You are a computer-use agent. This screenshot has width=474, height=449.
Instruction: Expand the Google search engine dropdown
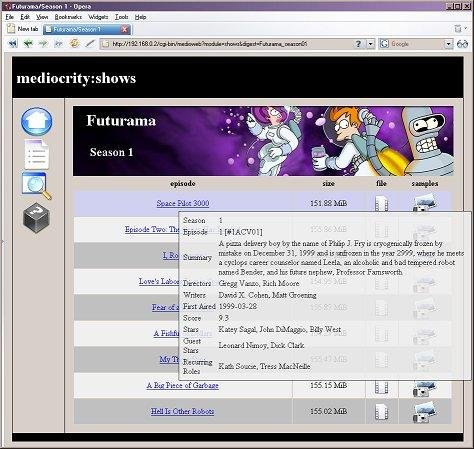click(448, 44)
